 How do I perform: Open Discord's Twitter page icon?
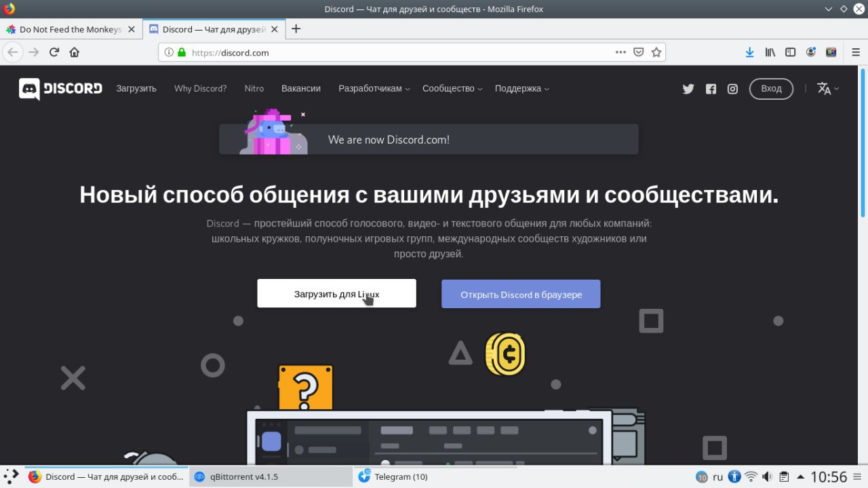[688, 89]
